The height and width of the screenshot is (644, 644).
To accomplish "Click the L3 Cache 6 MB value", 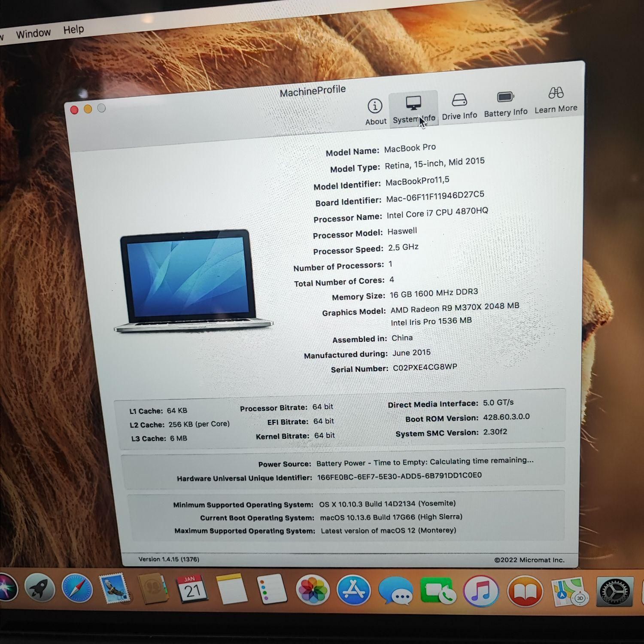I will coord(178,438).
